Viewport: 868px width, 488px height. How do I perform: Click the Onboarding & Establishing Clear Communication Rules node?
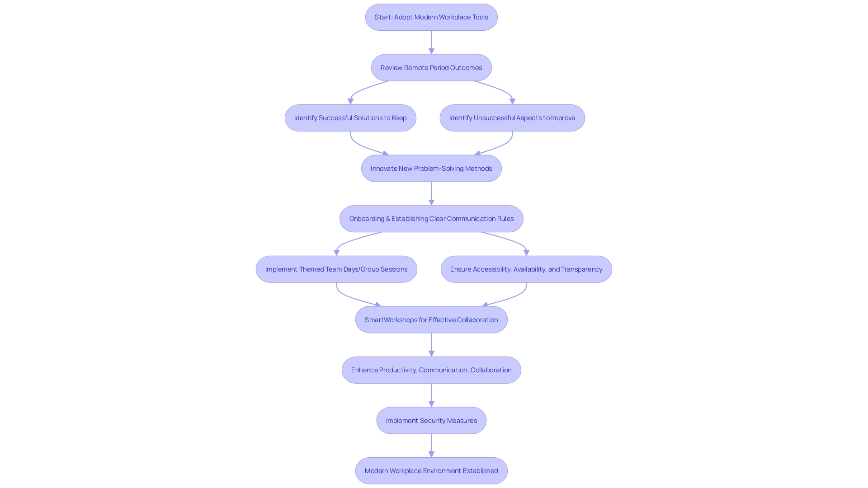pos(431,219)
